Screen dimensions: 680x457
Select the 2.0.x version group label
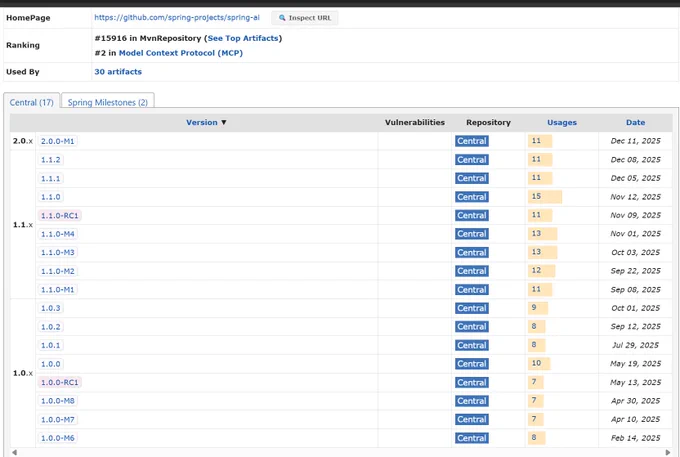(x=23, y=141)
